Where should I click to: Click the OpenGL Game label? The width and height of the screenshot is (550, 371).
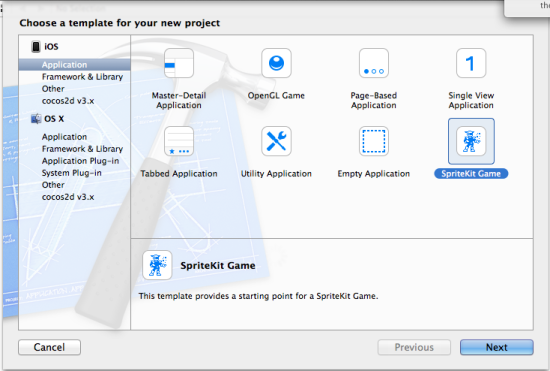[x=276, y=95]
